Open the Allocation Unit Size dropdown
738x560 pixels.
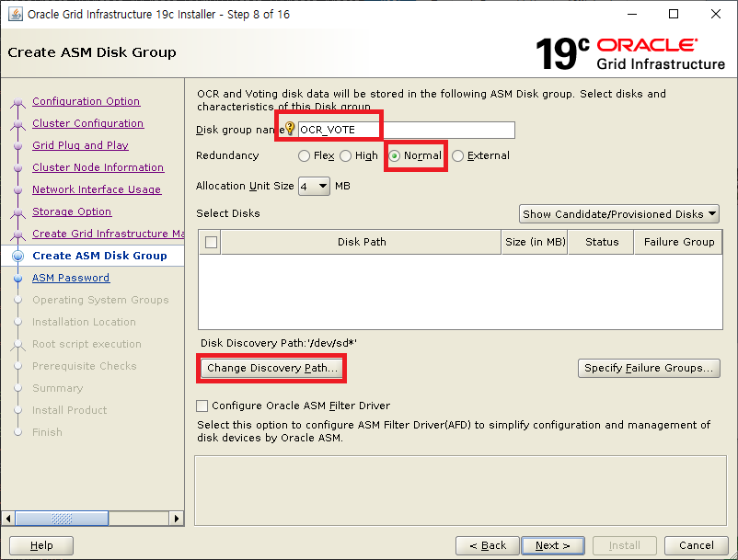coord(314,186)
